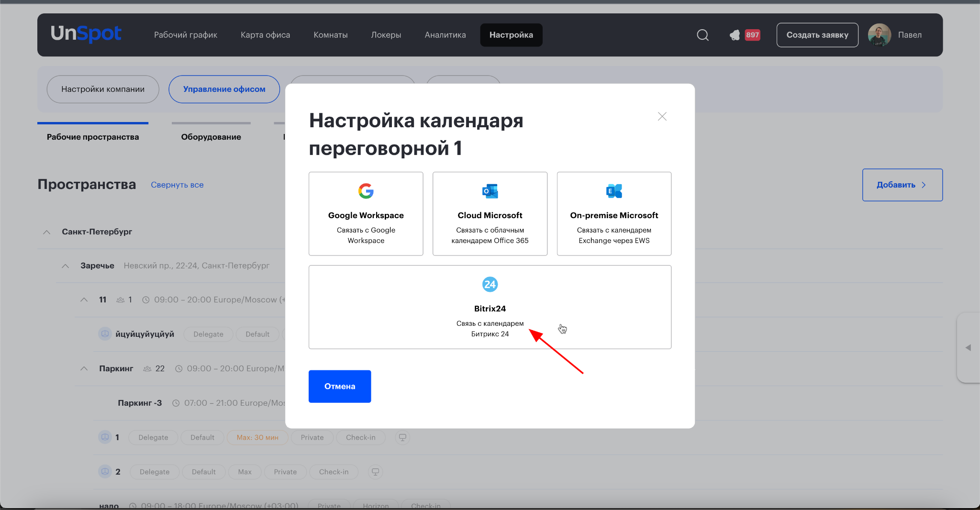Choose the Cloud Microsoft calendar card

(490, 214)
